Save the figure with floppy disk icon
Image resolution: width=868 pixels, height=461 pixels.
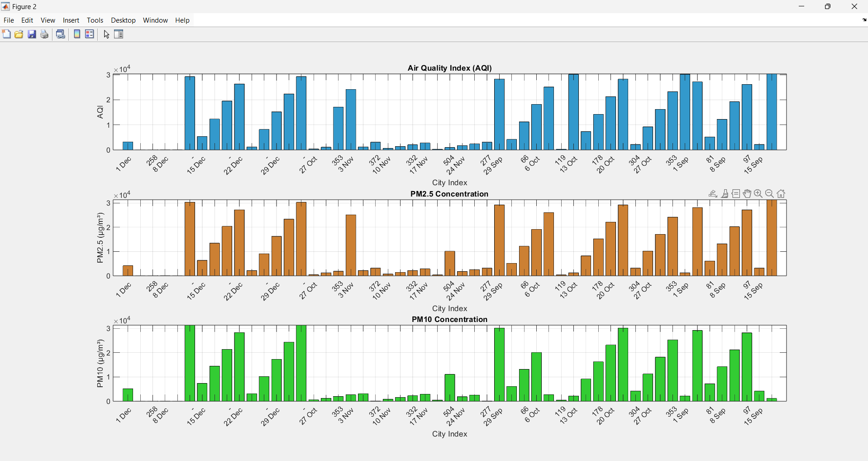tap(32, 34)
